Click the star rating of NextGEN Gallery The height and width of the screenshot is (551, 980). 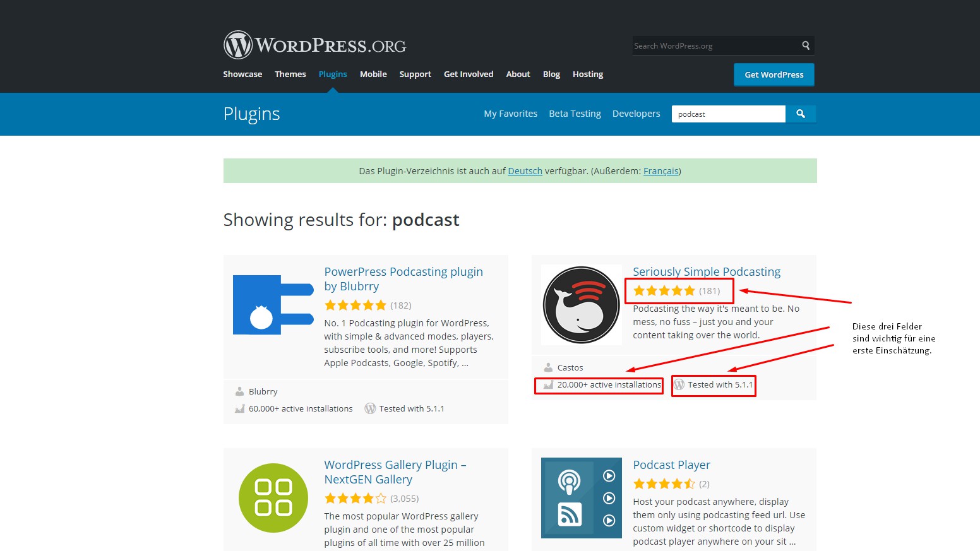coord(355,499)
